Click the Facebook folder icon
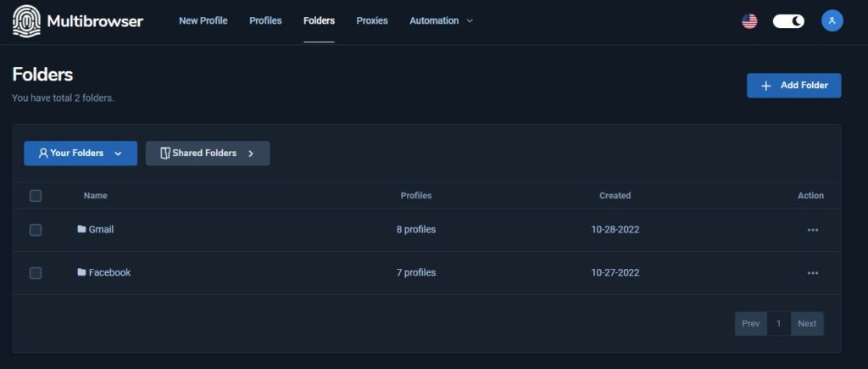This screenshot has height=369, width=868. pyautogui.click(x=81, y=272)
